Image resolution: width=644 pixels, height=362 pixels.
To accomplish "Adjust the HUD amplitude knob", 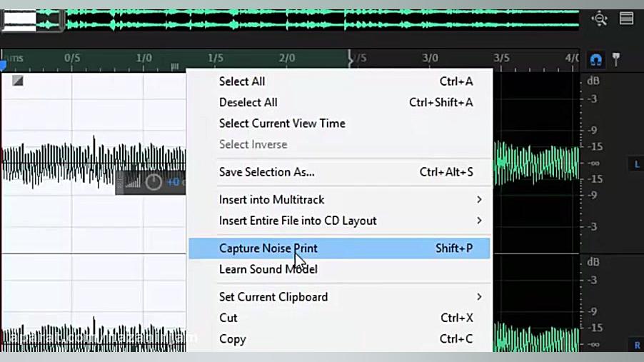I will coord(154,182).
